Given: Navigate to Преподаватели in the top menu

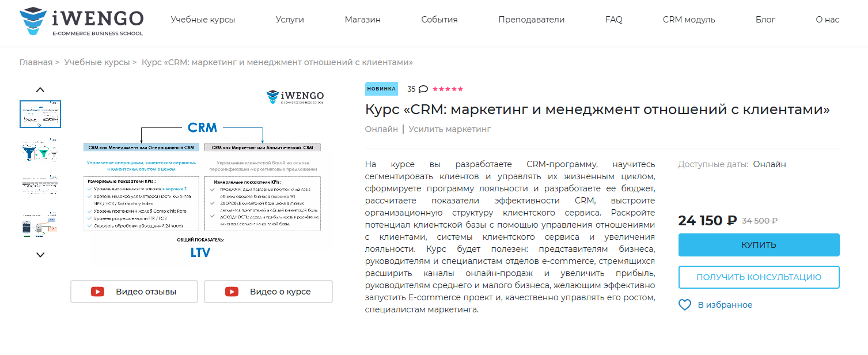Looking at the screenshot, I should [531, 20].
